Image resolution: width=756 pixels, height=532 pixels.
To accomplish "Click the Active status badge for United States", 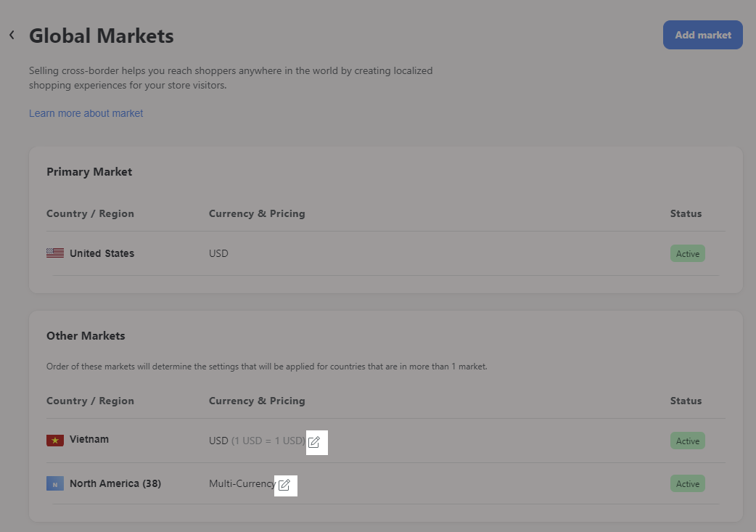I will pyautogui.click(x=687, y=253).
